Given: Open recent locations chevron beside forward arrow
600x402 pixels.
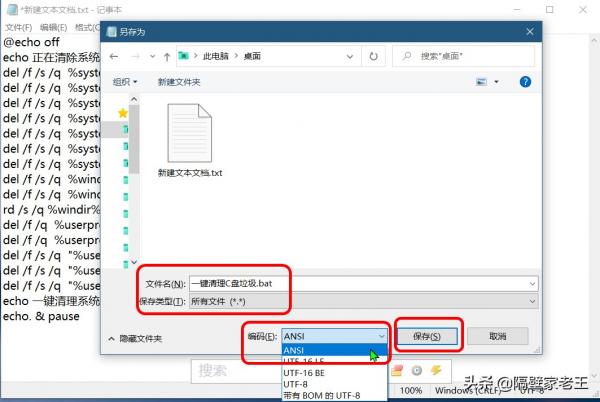Looking at the screenshot, I should tap(152, 57).
